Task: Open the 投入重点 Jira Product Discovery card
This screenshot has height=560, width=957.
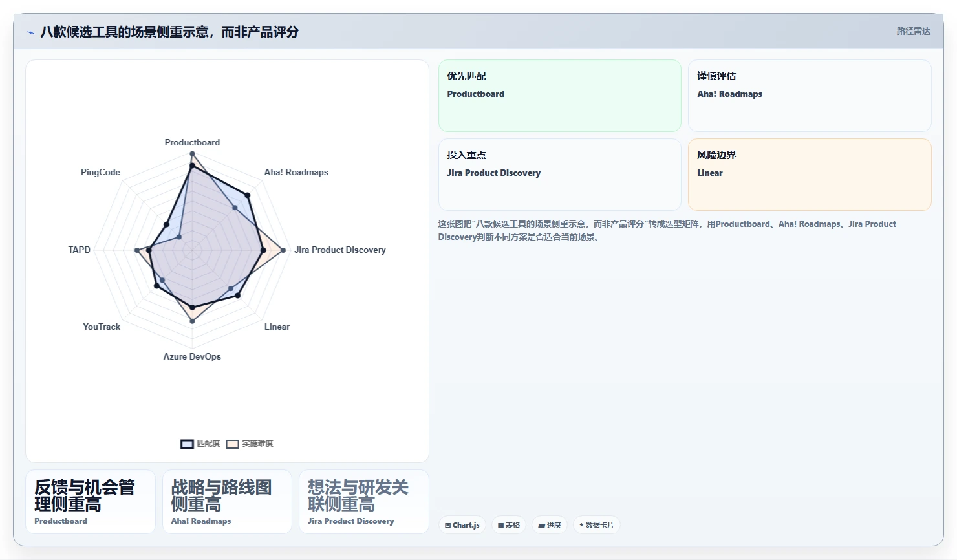Action: coord(560,175)
